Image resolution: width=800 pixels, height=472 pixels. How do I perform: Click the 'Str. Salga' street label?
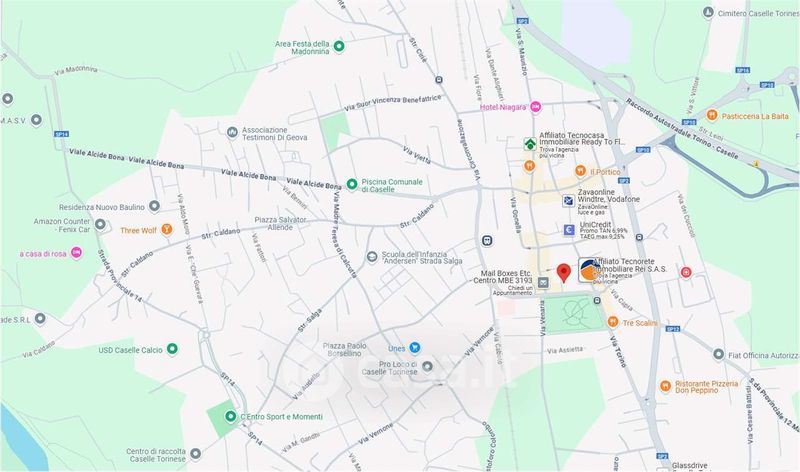(x=309, y=320)
